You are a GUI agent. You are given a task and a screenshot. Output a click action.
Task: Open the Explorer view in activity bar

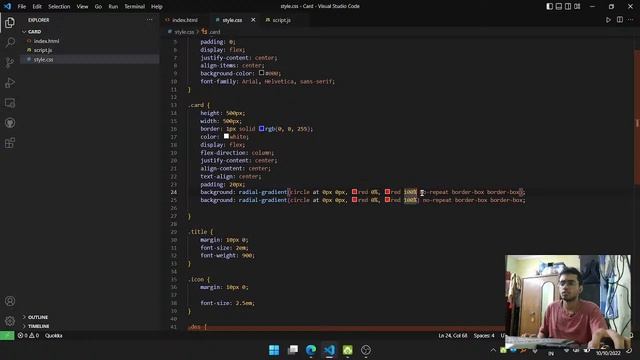click(x=10, y=22)
